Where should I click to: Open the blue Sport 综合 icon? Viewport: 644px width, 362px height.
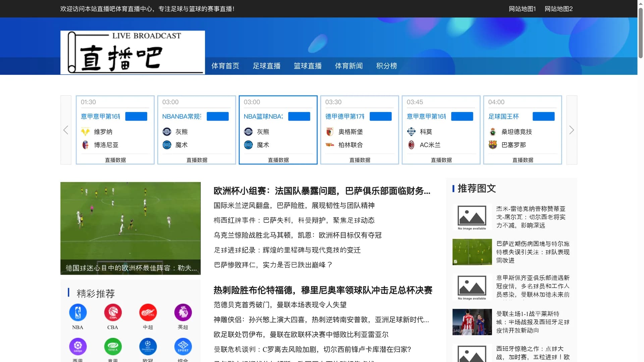[x=183, y=346]
